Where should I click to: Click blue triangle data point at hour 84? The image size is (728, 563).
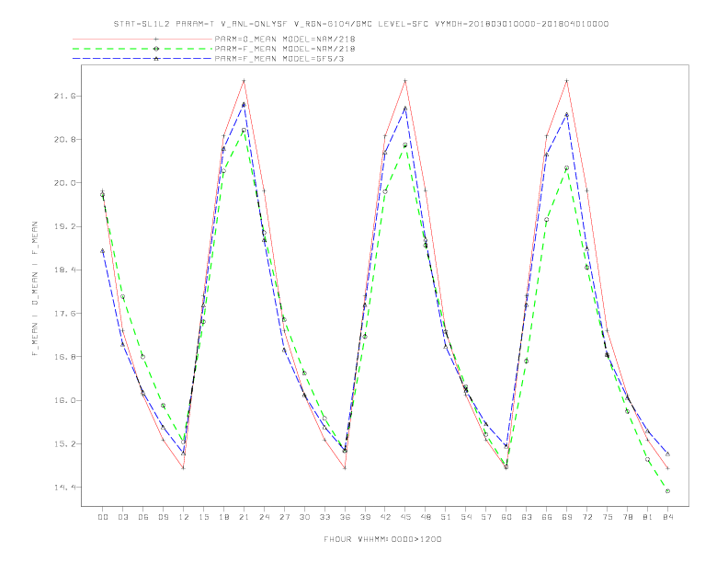coord(667,454)
